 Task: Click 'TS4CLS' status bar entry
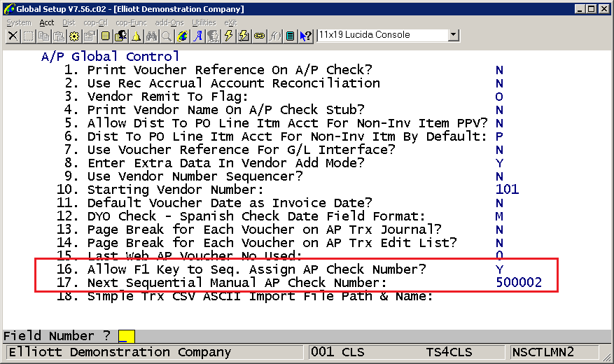click(x=449, y=352)
